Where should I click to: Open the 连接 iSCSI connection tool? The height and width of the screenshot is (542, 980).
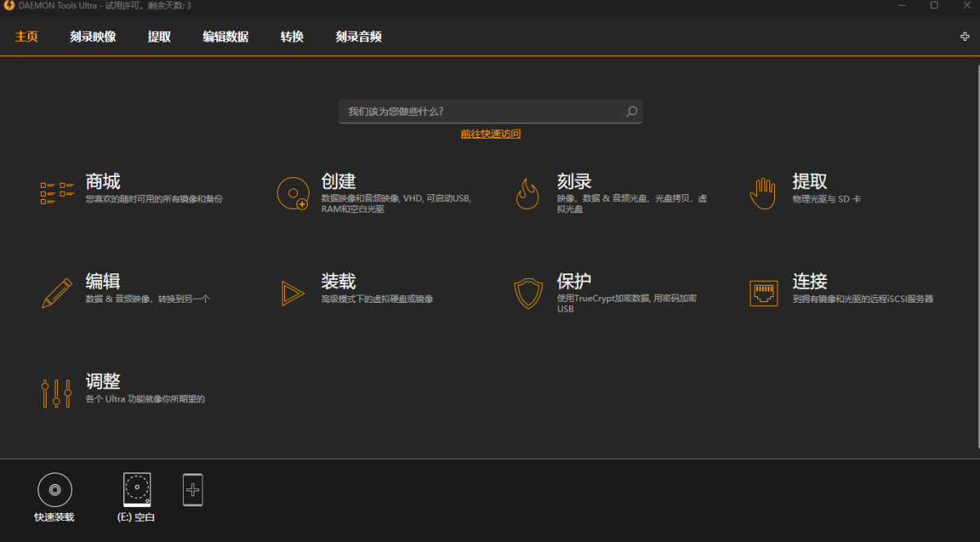coord(811,281)
